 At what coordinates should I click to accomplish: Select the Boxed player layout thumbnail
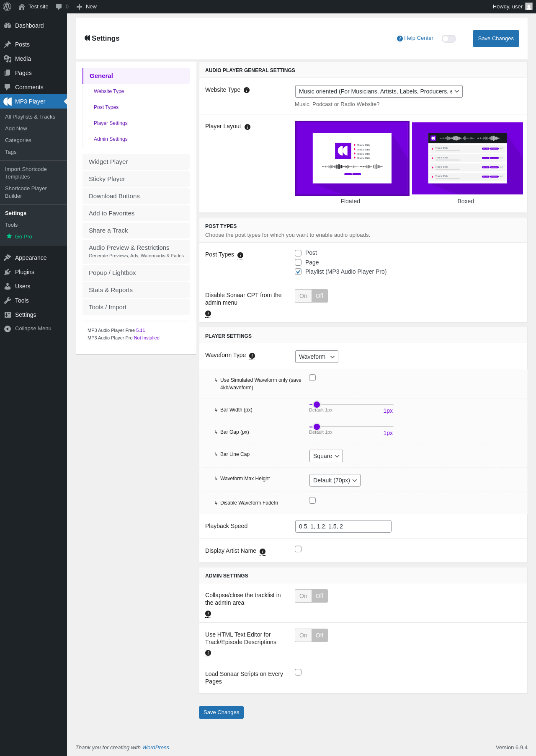467,158
